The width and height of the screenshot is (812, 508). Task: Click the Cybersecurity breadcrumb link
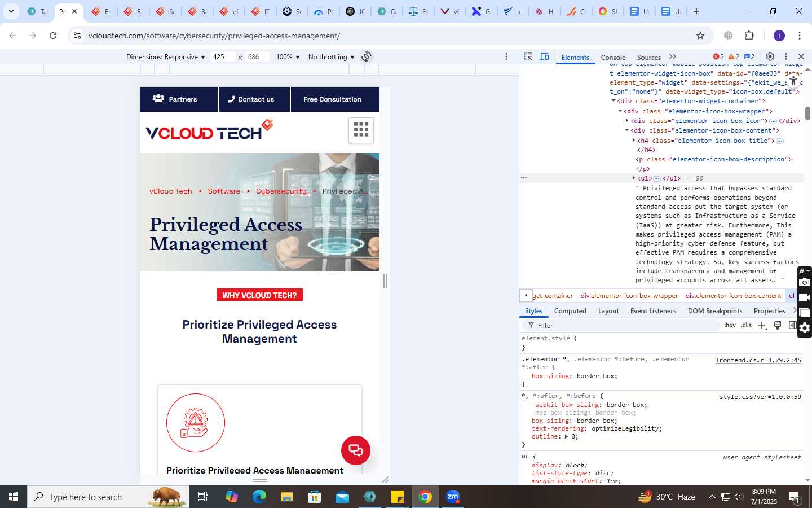(x=281, y=191)
